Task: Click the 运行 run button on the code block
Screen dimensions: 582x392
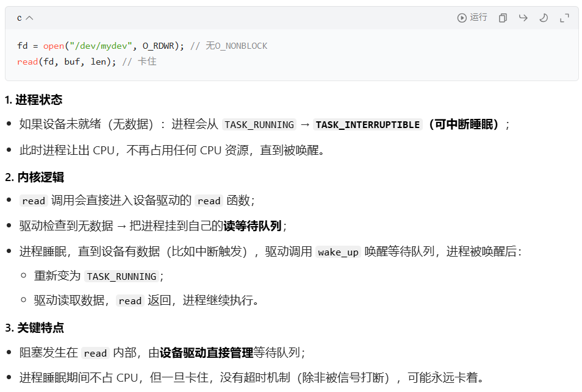Action: [x=472, y=18]
